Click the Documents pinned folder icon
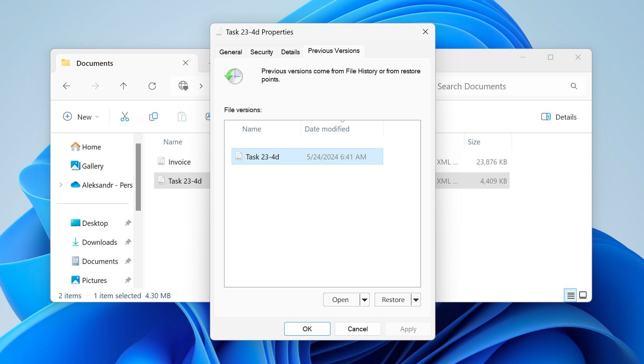The image size is (644, 364). pyautogui.click(x=75, y=261)
